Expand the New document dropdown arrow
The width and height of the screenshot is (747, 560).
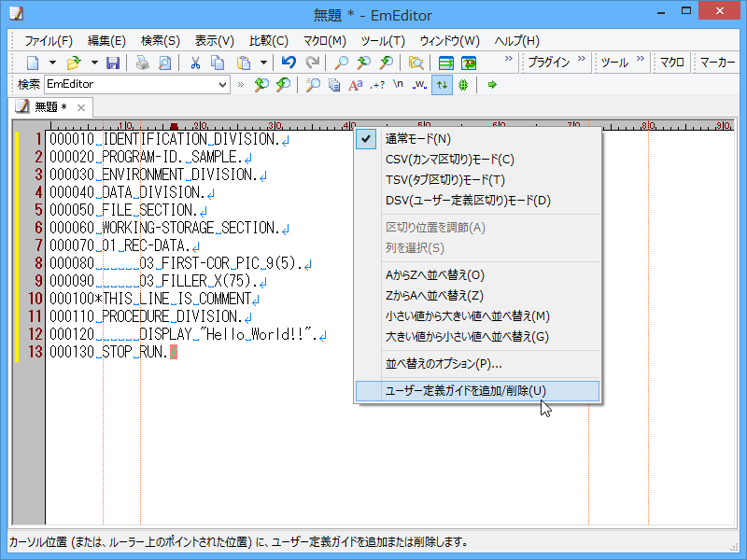[x=52, y=63]
